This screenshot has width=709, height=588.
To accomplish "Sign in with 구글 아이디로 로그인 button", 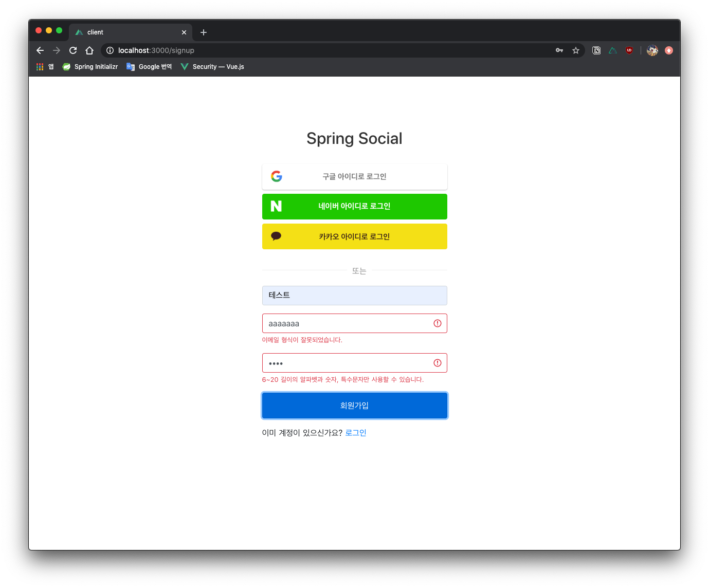I will pos(355,177).
